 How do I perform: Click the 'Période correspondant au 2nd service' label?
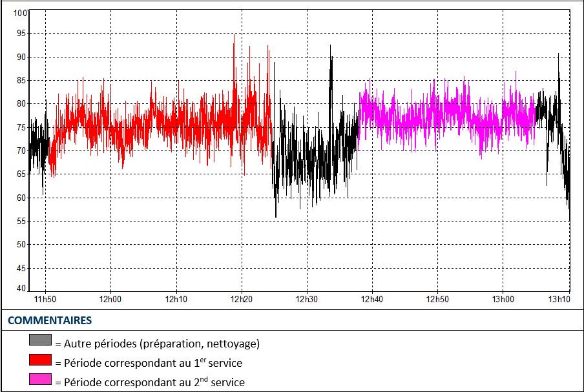coord(150,382)
